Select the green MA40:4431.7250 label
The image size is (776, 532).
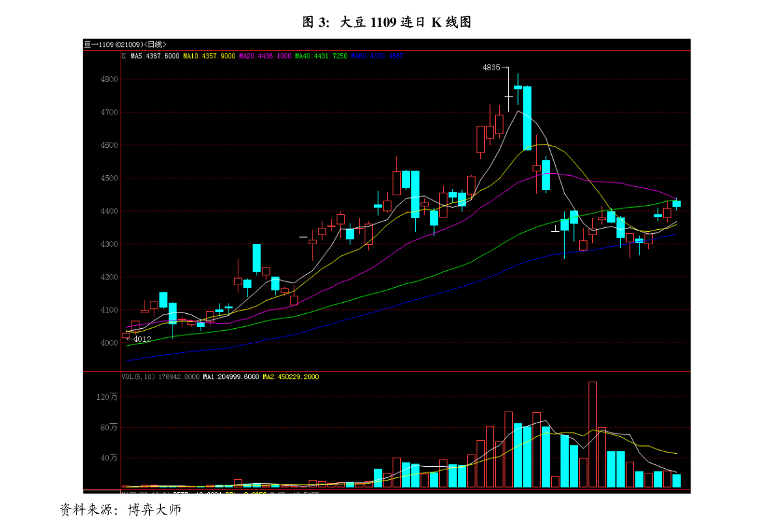point(321,57)
